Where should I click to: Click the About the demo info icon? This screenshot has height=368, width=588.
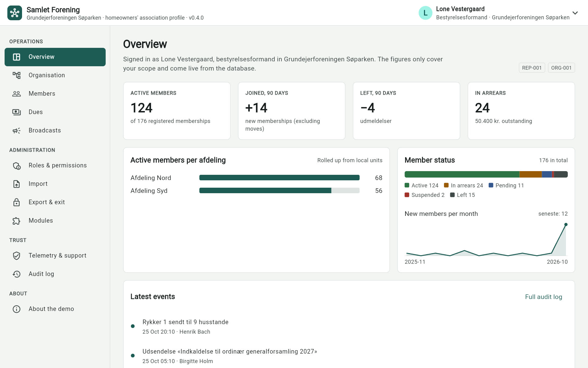[x=17, y=309]
